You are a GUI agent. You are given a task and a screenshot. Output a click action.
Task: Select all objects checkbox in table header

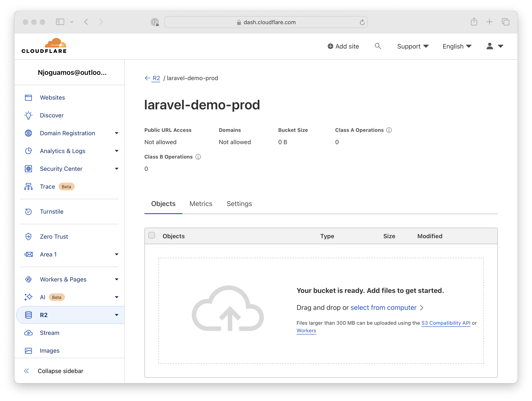pyautogui.click(x=151, y=235)
